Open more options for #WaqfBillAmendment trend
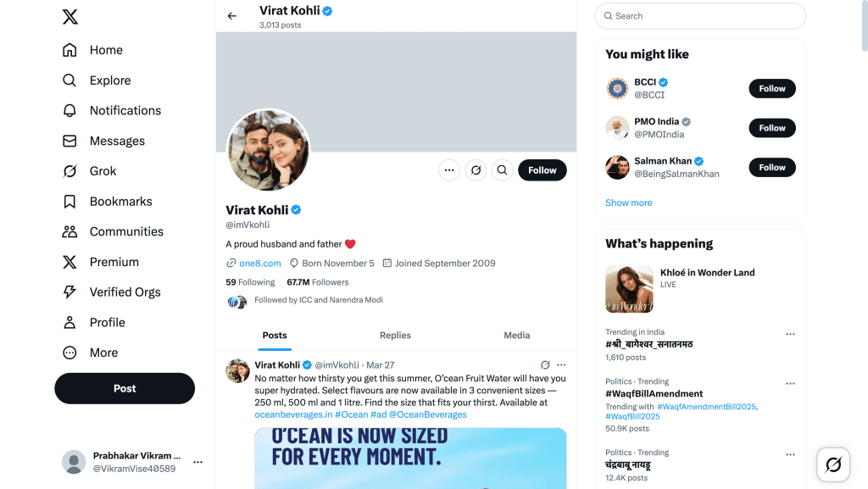The height and width of the screenshot is (489, 868). click(790, 382)
